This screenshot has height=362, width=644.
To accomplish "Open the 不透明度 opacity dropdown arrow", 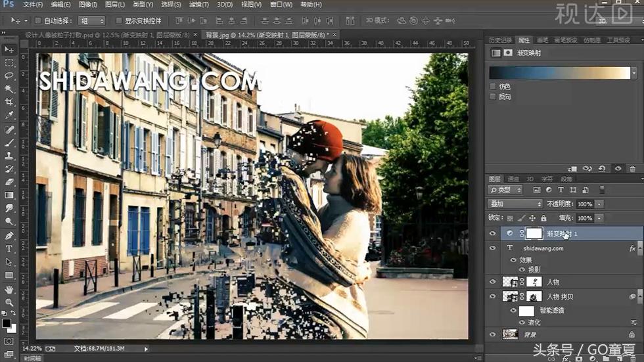I will [599, 204].
